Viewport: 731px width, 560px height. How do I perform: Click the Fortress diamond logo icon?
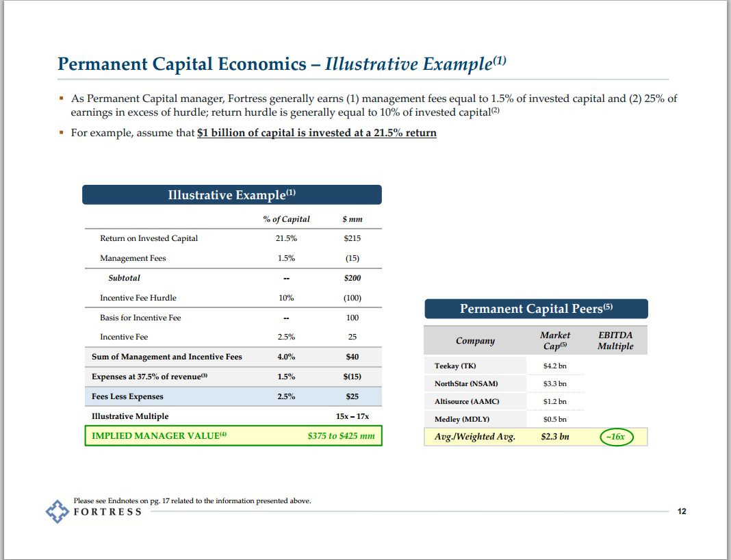click(x=57, y=511)
